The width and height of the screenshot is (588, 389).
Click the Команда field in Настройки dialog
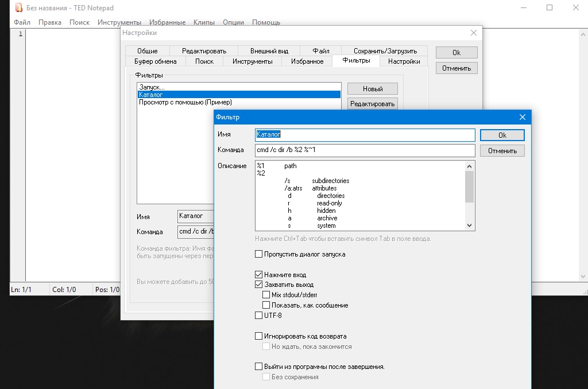(x=196, y=232)
